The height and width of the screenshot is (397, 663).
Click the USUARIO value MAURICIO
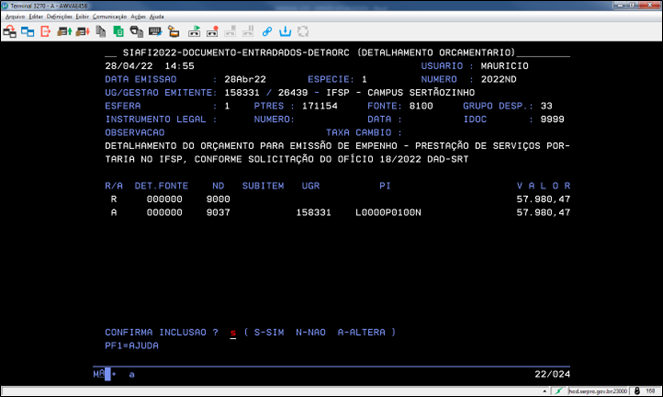[504, 66]
